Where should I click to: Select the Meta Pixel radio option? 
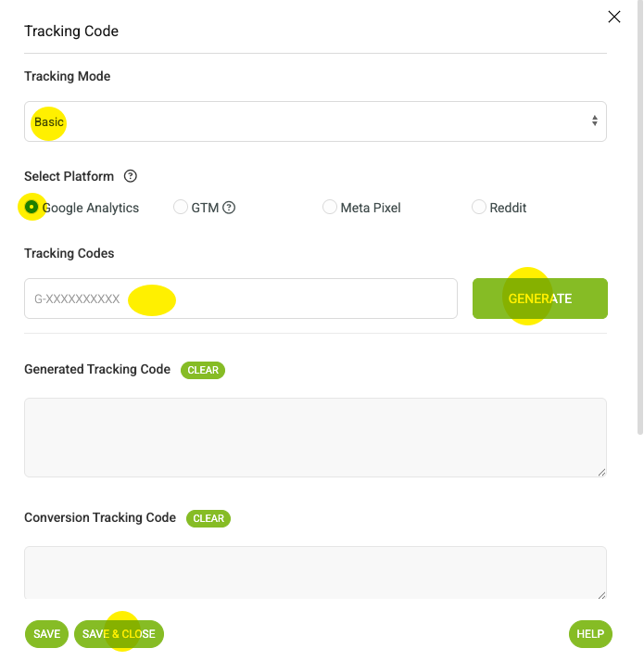tap(330, 207)
